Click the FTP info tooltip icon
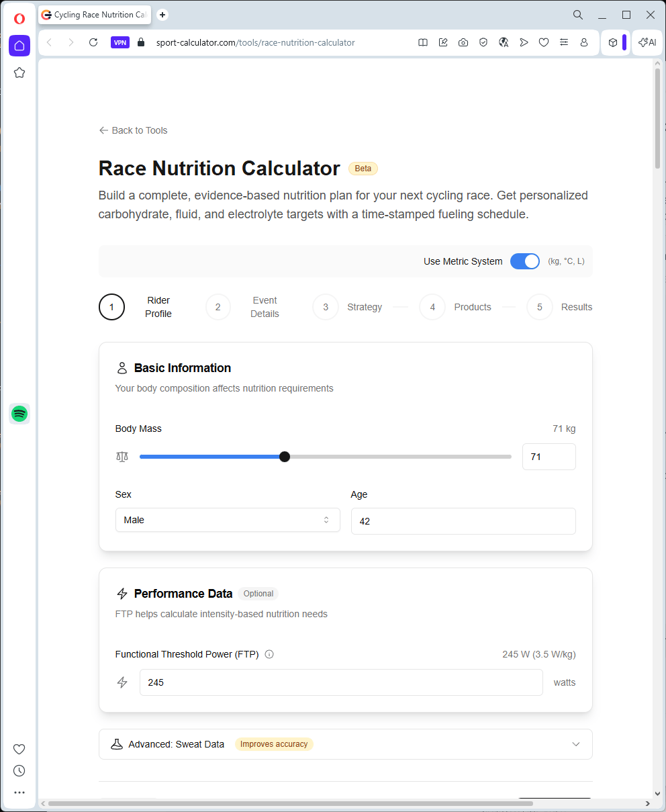Screen dimensions: 666x812 pyautogui.click(x=269, y=654)
